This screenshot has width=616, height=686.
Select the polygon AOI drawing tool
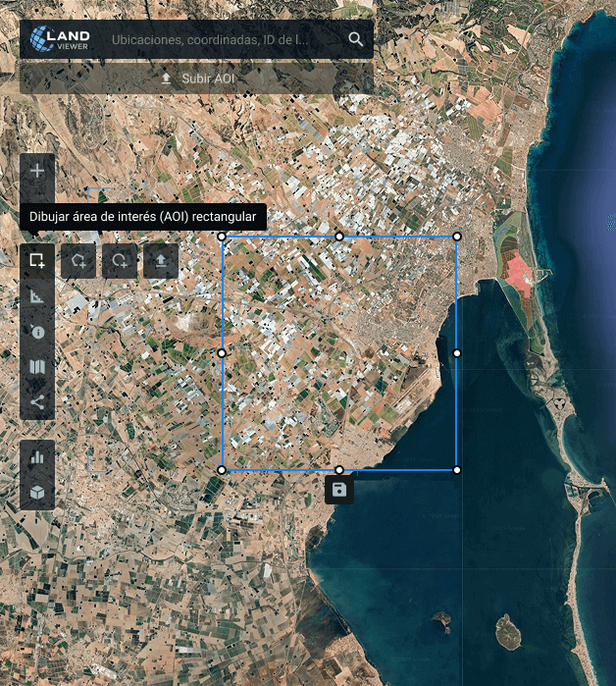click(x=78, y=261)
